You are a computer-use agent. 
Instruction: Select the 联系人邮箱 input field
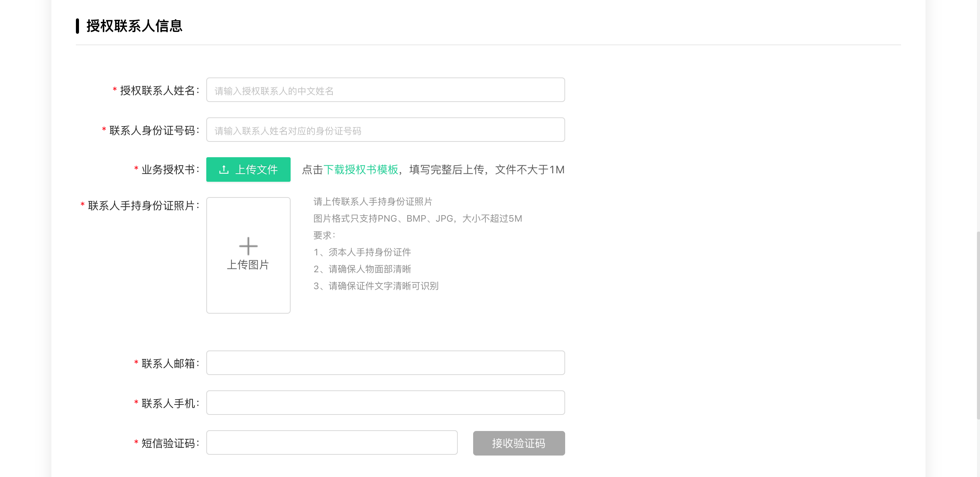385,363
